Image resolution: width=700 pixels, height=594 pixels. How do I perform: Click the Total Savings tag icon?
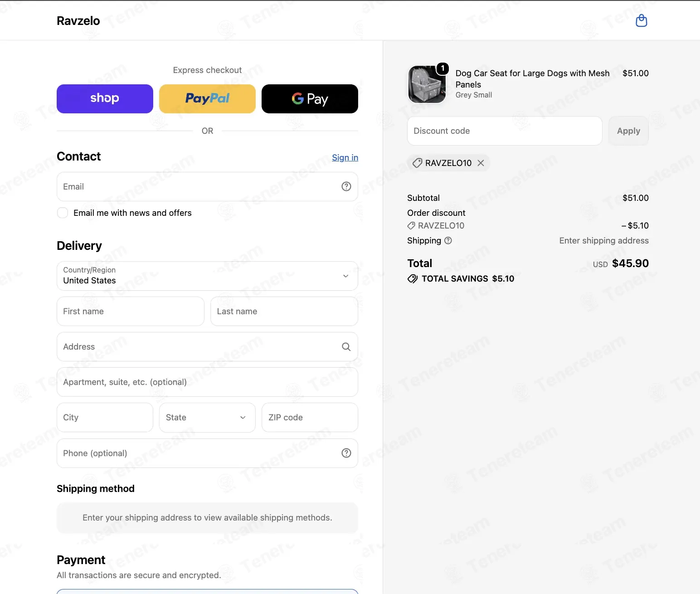point(413,279)
